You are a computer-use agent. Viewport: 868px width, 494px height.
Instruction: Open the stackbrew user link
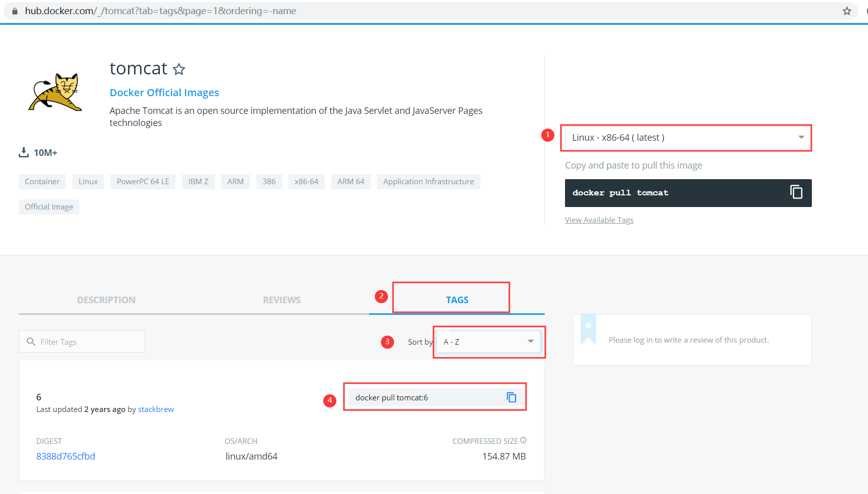tap(156, 409)
